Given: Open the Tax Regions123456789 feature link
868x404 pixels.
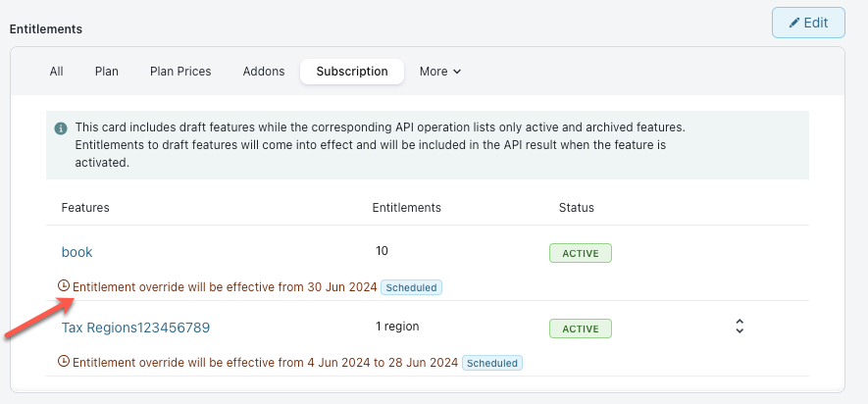Looking at the screenshot, I should [135, 327].
